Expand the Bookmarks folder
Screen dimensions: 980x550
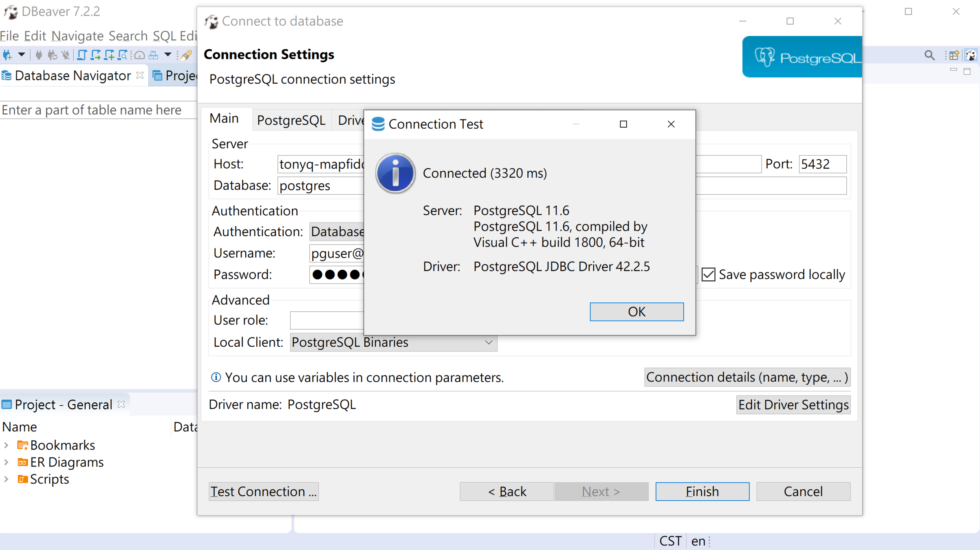pyautogui.click(x=7, y=445)
